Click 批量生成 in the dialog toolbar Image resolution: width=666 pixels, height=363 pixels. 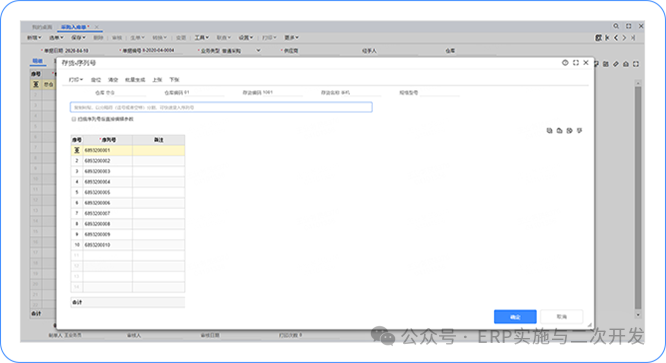click(x=135, y=80)
